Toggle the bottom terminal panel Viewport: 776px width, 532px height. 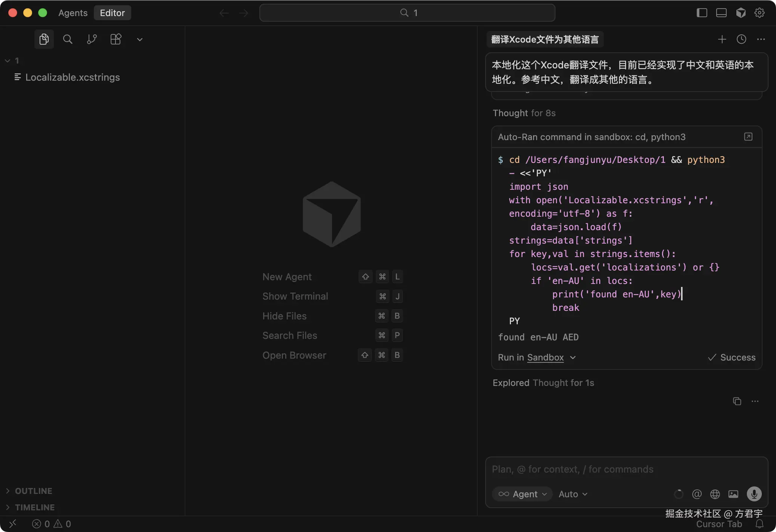pos(721,12)
